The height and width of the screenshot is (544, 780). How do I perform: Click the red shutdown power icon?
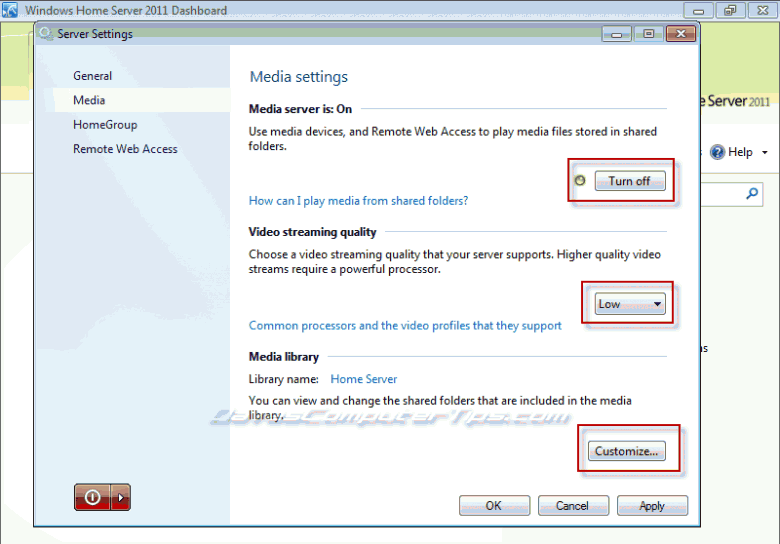pos(93,497)
